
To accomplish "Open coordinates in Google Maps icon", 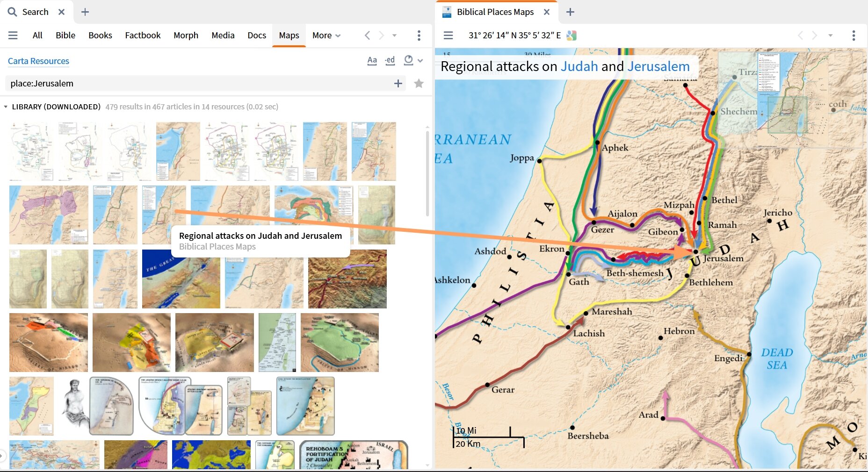I will tap(571, 36).
